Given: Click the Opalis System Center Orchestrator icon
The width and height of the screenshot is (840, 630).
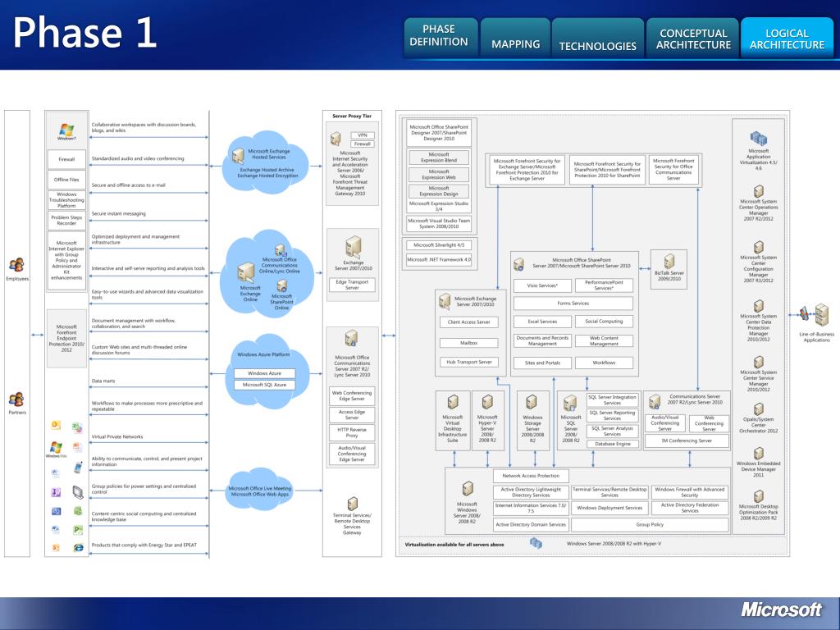Looking at the screenshot, I should [x=759, y=410].
